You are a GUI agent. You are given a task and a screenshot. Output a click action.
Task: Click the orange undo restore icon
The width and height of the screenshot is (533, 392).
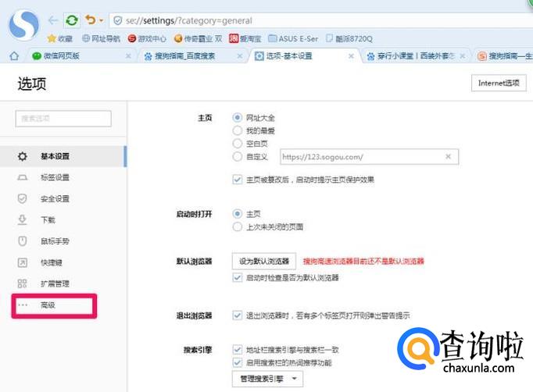pos(91,20)
